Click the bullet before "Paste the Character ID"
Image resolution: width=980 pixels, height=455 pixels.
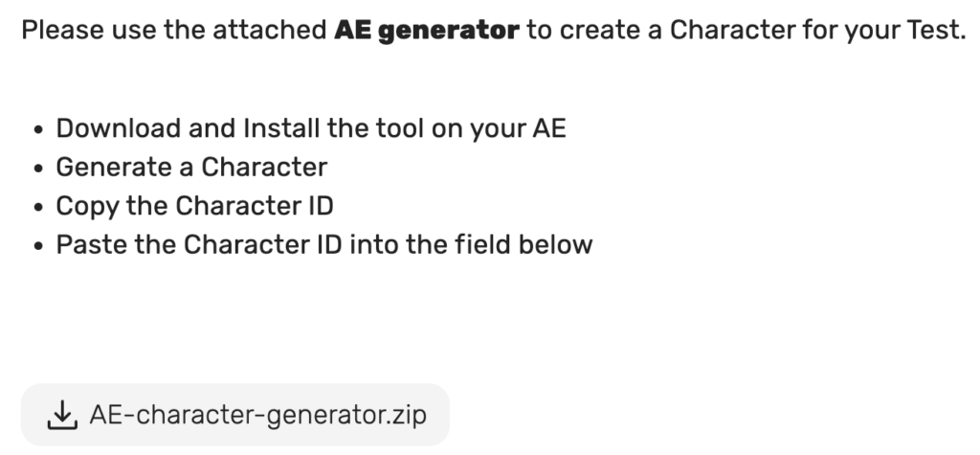coord(38,246)
